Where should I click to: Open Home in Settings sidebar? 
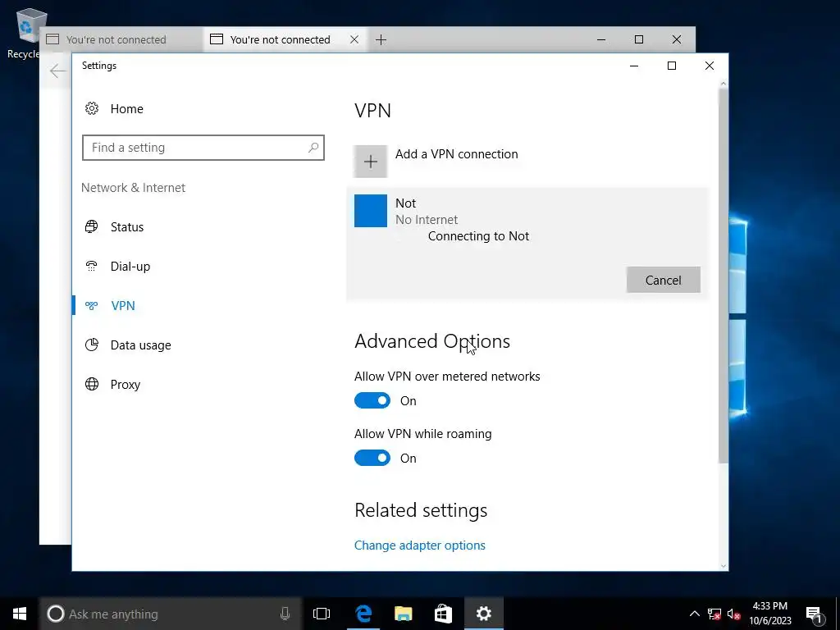coord(126,109)
